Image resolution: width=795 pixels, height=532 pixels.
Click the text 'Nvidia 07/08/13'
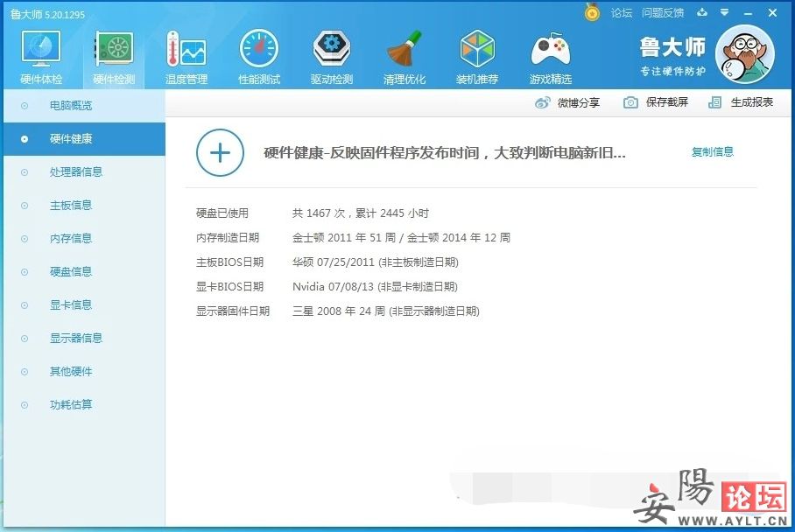coord(333,287)
